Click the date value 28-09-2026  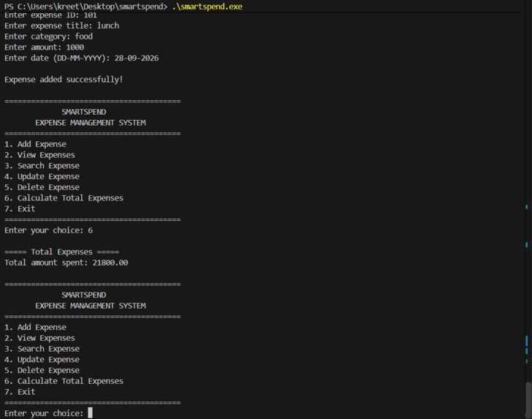click(x=137, y=58)
